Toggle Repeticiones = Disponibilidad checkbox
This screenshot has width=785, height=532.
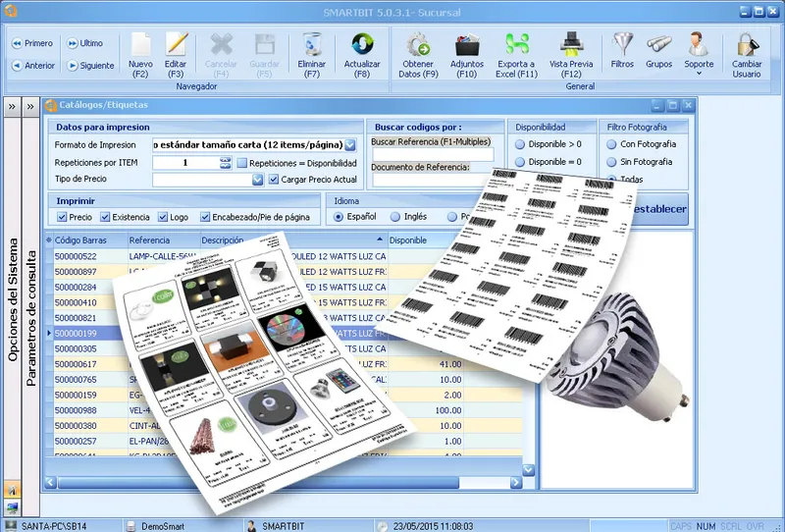point(242,163)
